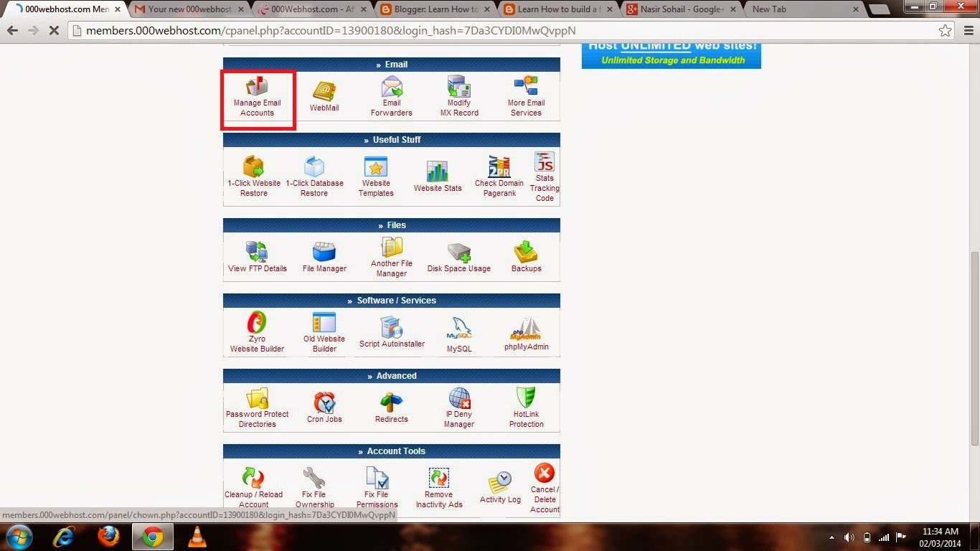Stop loading the page
This screenshot has height=551, width=980.
point(54,31)
